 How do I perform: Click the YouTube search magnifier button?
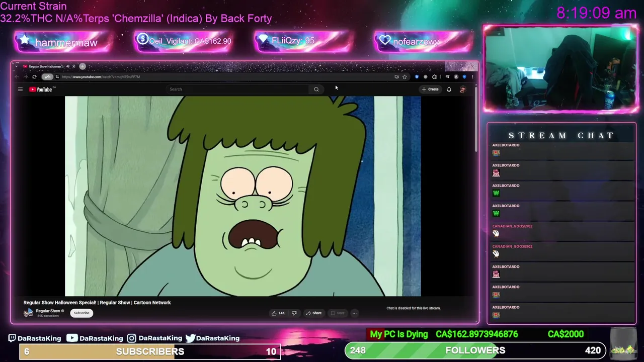316,89
